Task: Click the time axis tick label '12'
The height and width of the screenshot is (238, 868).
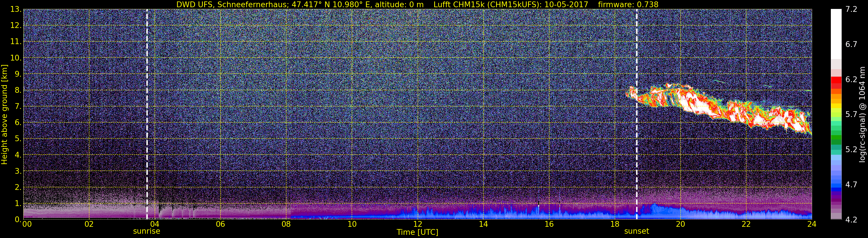Action: tap(417, 224)
